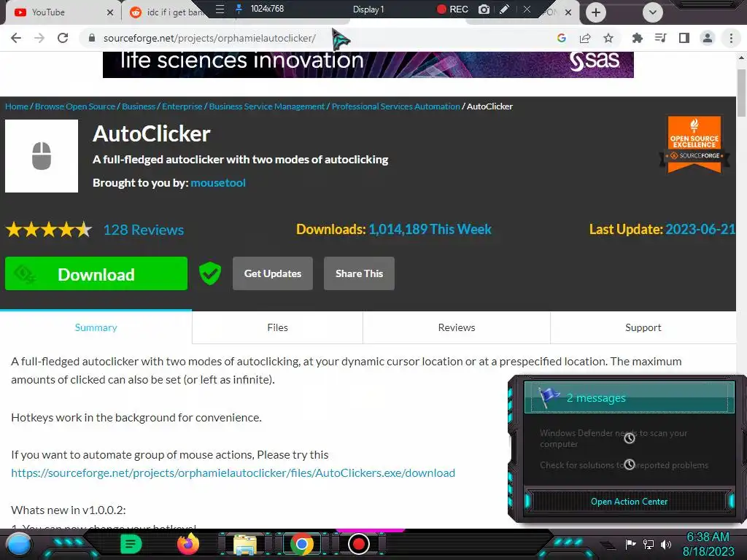Open the recorder pencil annotation tool

505,9
